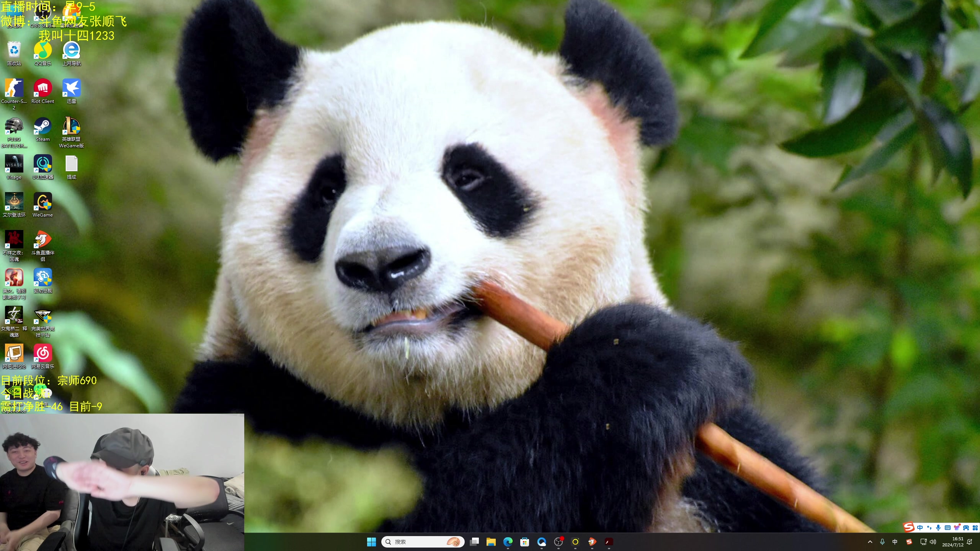Click the Sogou S logo on the input toolbar
The height and width of the screenshot is (551, 980).
[x=909, y=527]
